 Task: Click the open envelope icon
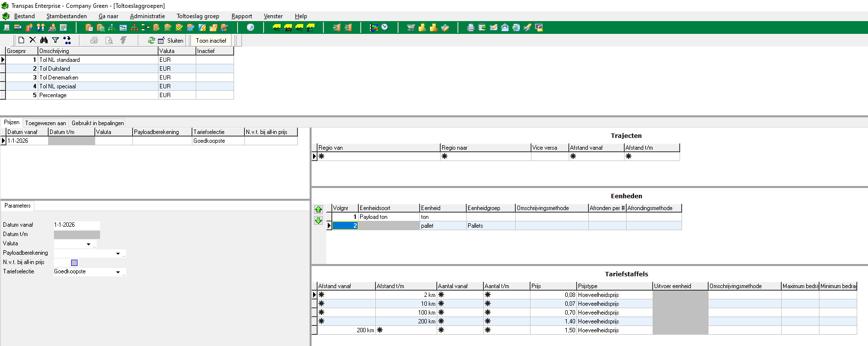[x=505, y=27]
